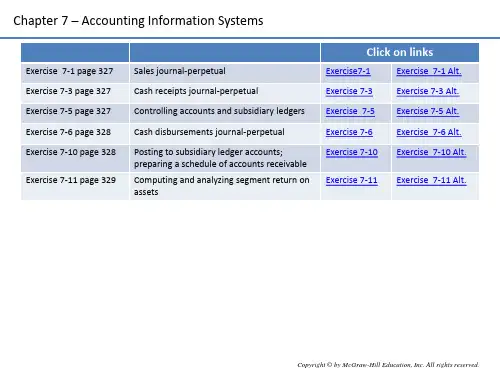Screen dimensions: 500x375
Task: Select the Exercise 7-11 Alt. link
Action: [x=431, y=180]
